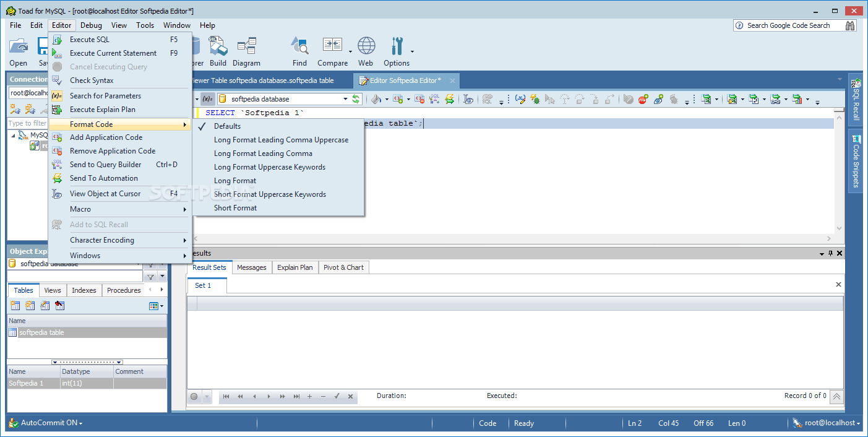
Task: Switch to the Explain Plan tab
Action: [x=295, y=267]
